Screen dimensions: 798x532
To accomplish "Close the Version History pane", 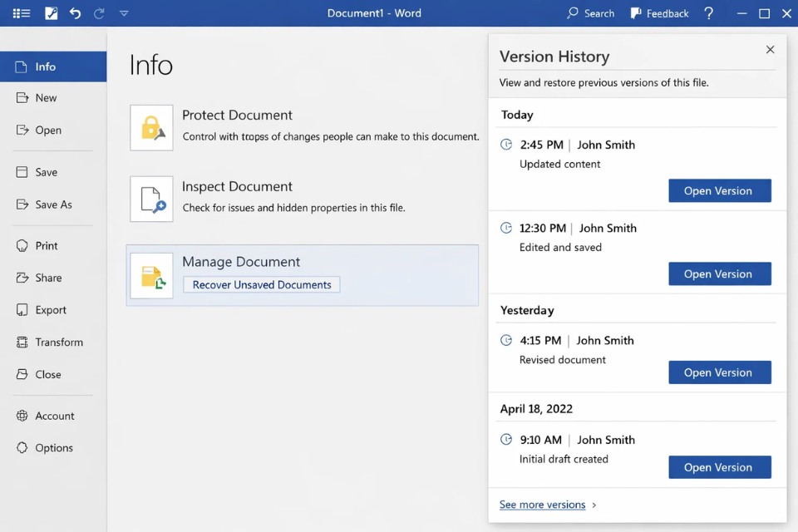I will click(770, 49).
